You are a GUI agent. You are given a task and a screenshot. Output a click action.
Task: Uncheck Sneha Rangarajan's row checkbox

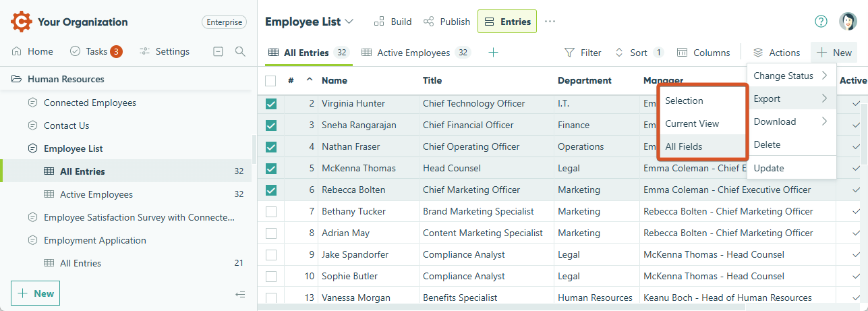tap(270, 125)
